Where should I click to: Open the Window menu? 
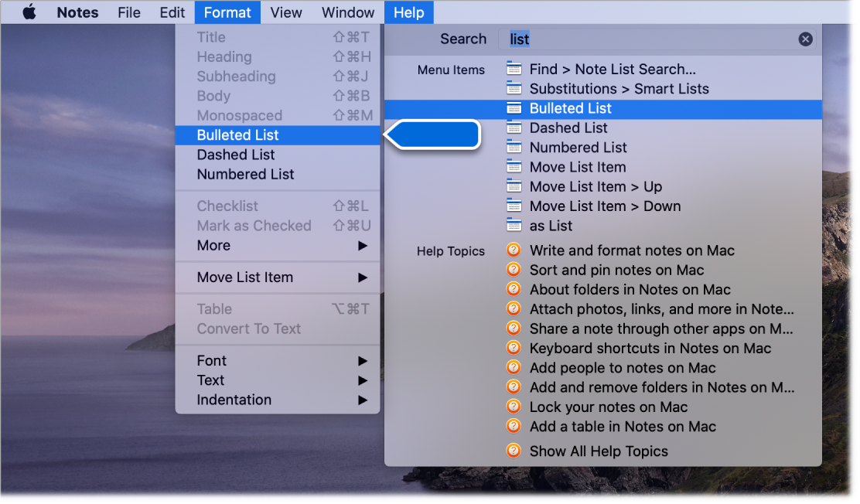[x=347, y=12]
